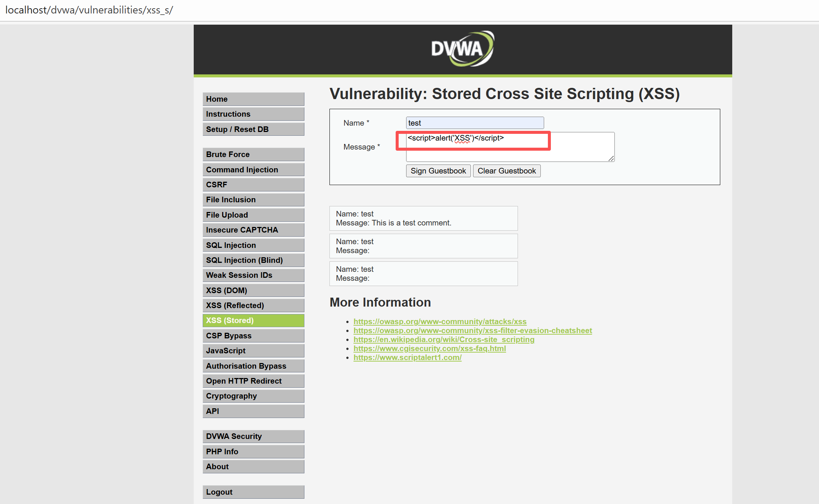The height and width of the screenshot is (504, 819).
Task: Visit the scriptalert1.com link
Action: tap(407, 357)
